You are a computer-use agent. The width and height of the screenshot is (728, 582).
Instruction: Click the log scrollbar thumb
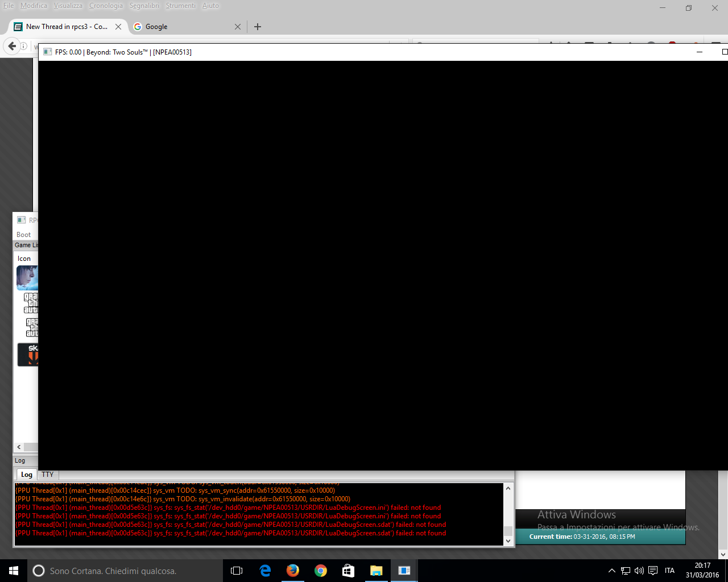point(508,531)
